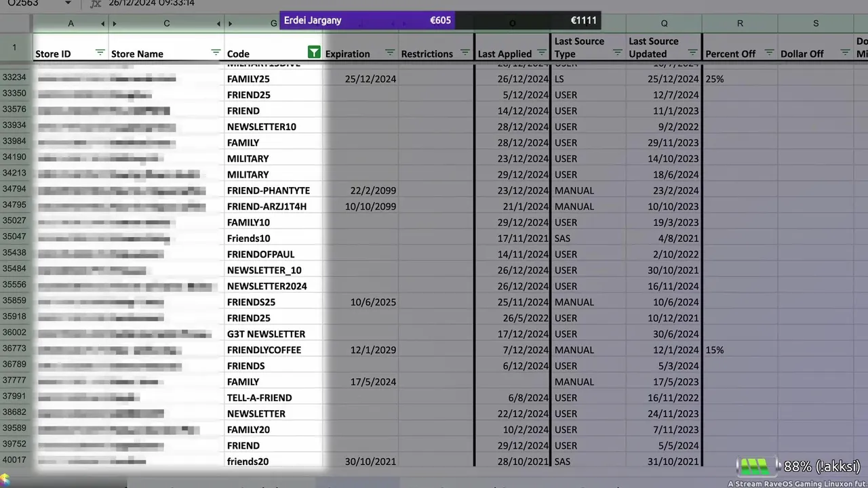The image size is (868, 488).
Task: Click the fx function icon
Action: click(96, 3)
